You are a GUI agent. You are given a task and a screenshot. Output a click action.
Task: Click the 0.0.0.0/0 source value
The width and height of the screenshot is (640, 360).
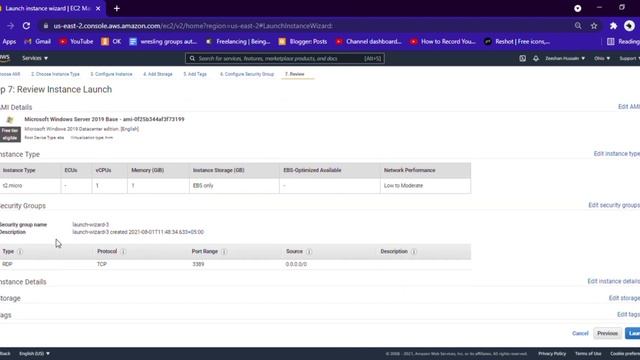pos(296,264)
